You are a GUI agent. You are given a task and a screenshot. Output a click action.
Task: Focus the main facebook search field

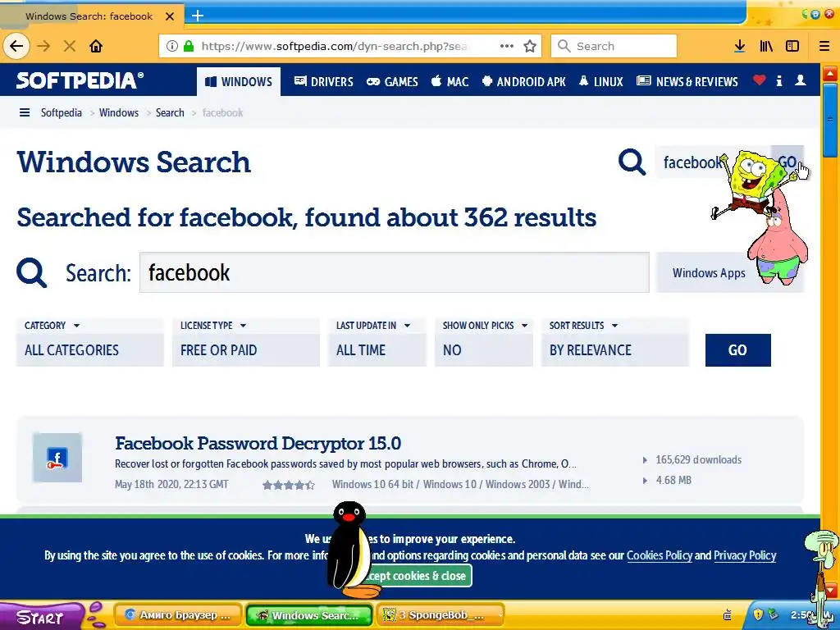pyautogui.click(x=395, y=272)
